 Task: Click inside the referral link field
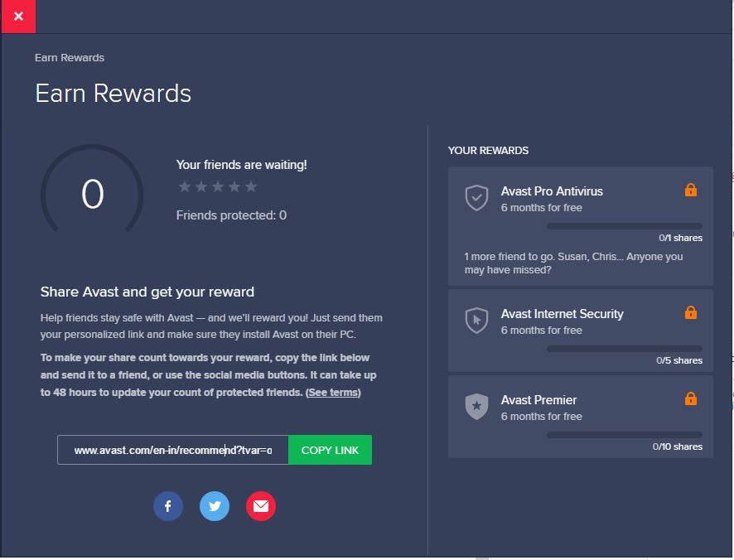point(173,450)
